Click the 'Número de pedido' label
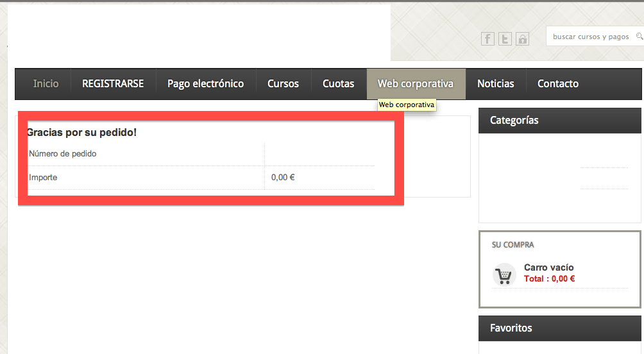 click(62, 153)
